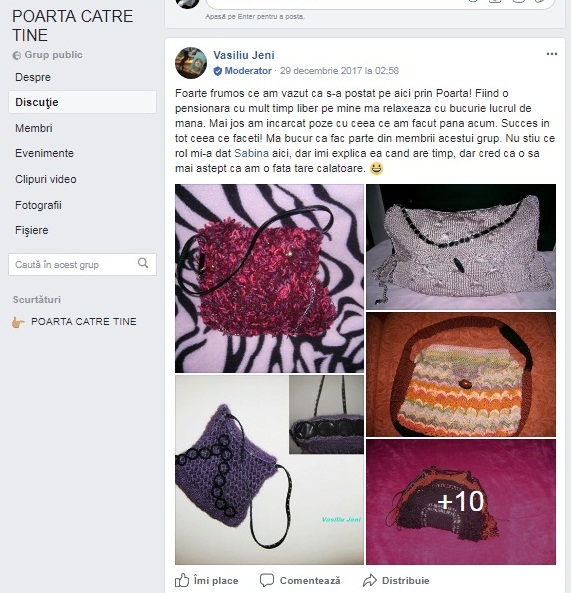Click the thumbs-up Îmi place icon

[x=182, y=580]
